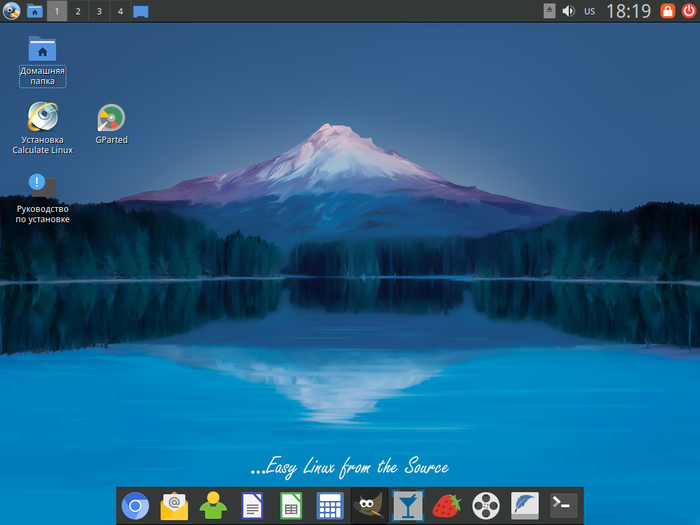Image resolution: width=700 pixels, height=525 pixels.
Task: Launch LibreOffice Writer from the dock
Action: pos(252,506)
